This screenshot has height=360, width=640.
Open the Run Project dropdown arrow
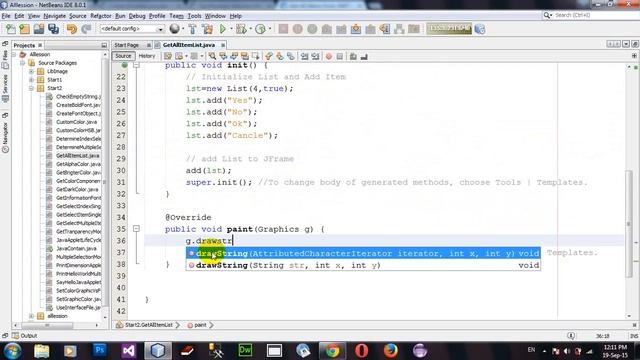pyautogui.click(x=231, y=29)
